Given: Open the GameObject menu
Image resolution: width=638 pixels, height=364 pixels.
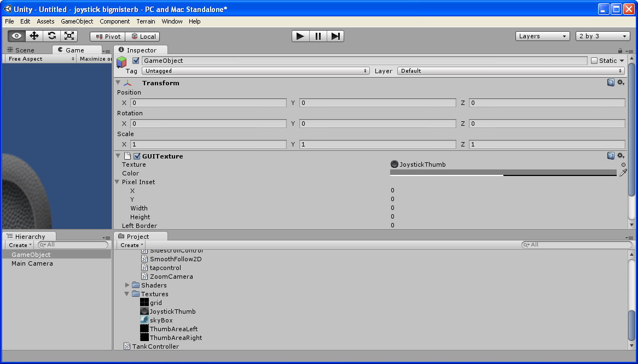Looking at the screenshot, I should point(77,21).
